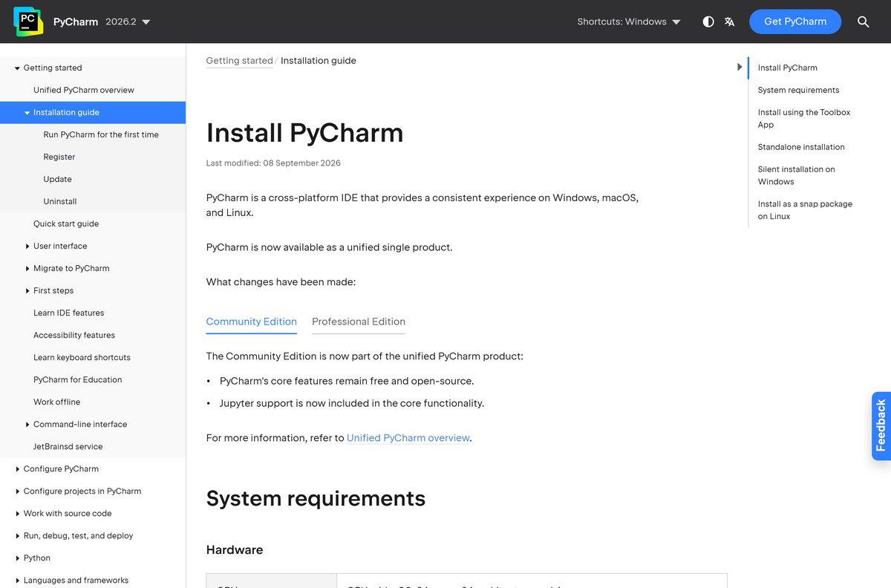Click the Last modified date text
This screenshot has height=588, width=891.
[x=273, y=163]
